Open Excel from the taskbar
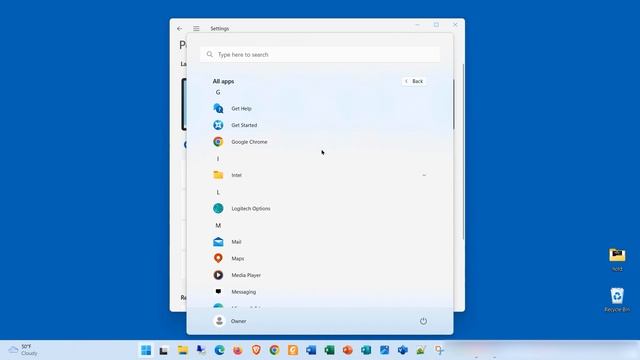This screenshot has width=640, height=360. [329, 350]
